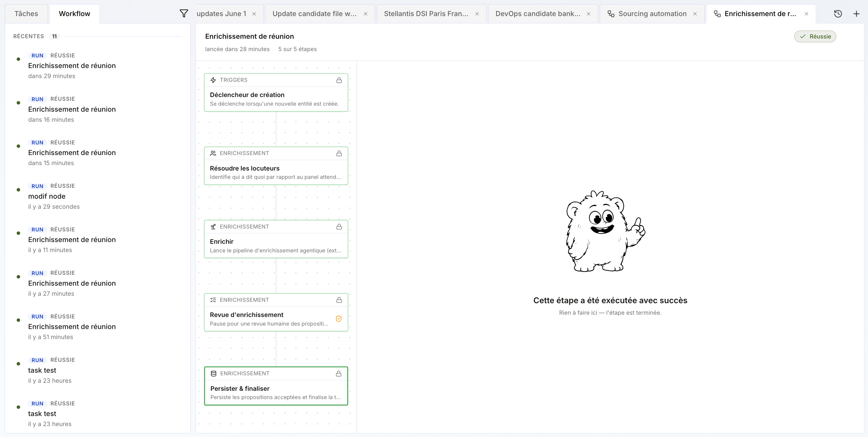Image resolution: width=868 pixels, height=437 pixels.
Task: Open run Enrichissement de réunion dans 29 minutes
Action: pyautogui.click(x=98, y=66)
